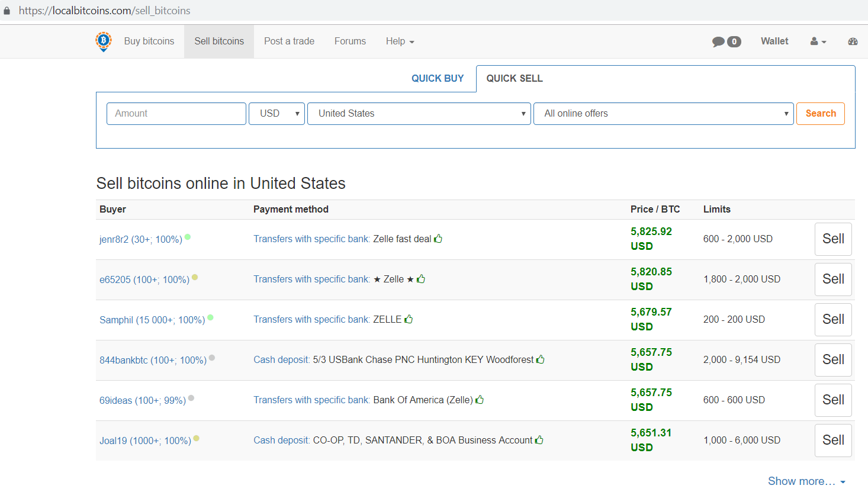Viewport: 868px width, 495px height.
Task: Click the 1,000 - 6,000 USD limits
Action: tap(742, 440)
